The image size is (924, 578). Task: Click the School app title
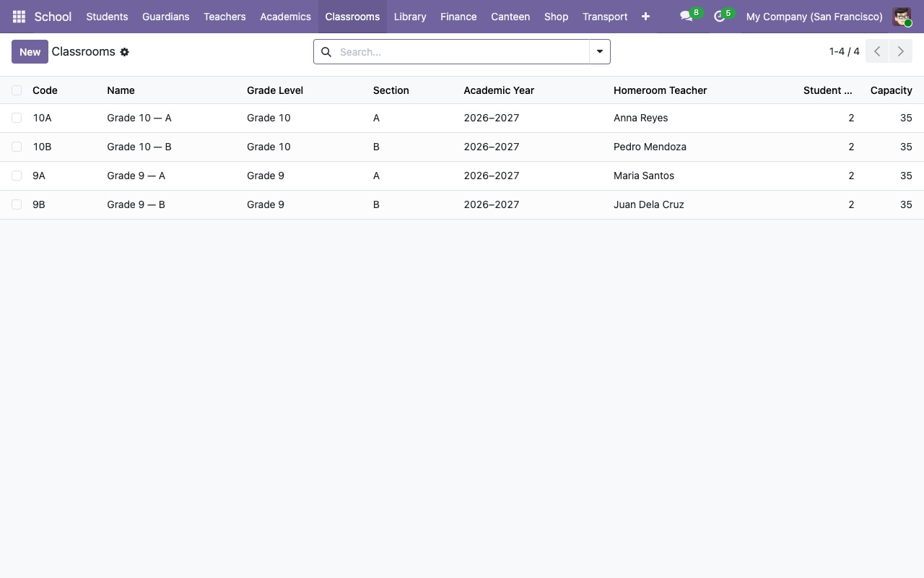tap(53, 17)
